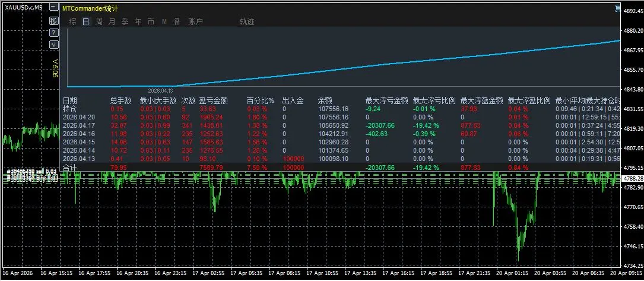Click the #38496280 sell 0.03 order label
Viewport: 644px width, 281px height.
[32, 171]
